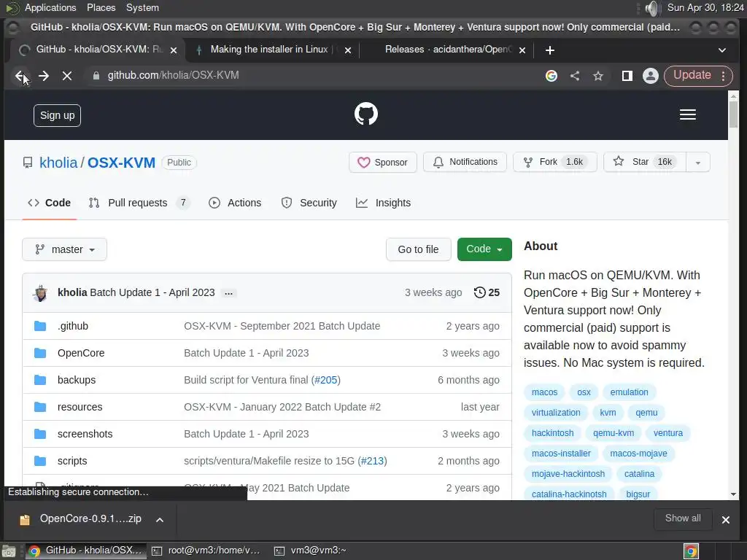
Task: Share this page via share icon
Action: point(575,76)
